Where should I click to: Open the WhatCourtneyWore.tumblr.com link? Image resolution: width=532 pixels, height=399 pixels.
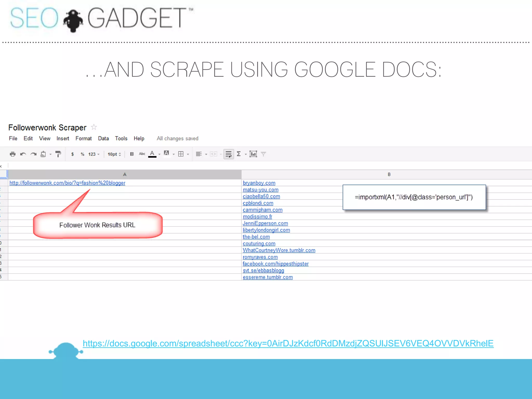pyautogui.click(x=279, y=250)
